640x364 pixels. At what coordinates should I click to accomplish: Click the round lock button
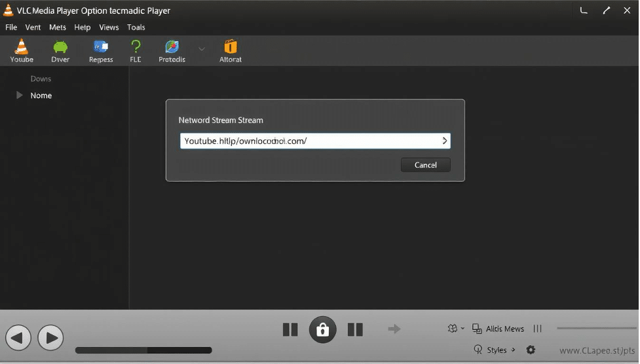322,329
